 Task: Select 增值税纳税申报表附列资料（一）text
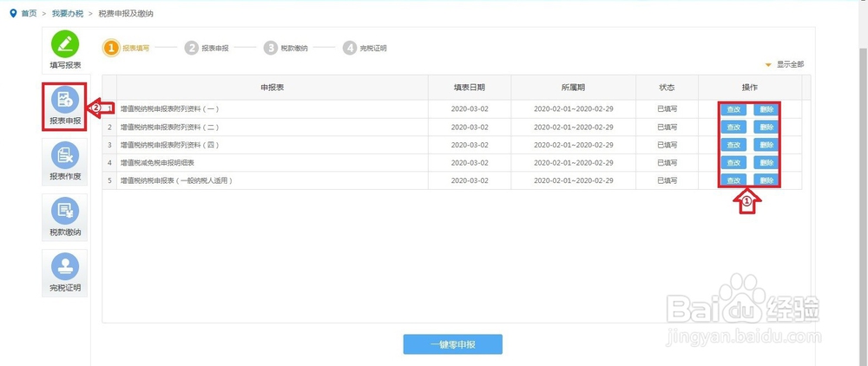(x=170, y=109)
